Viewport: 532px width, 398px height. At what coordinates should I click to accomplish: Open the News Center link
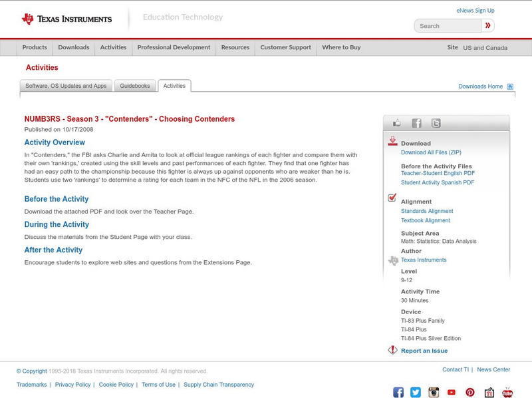pyautogui.click(x=493, y=369)
